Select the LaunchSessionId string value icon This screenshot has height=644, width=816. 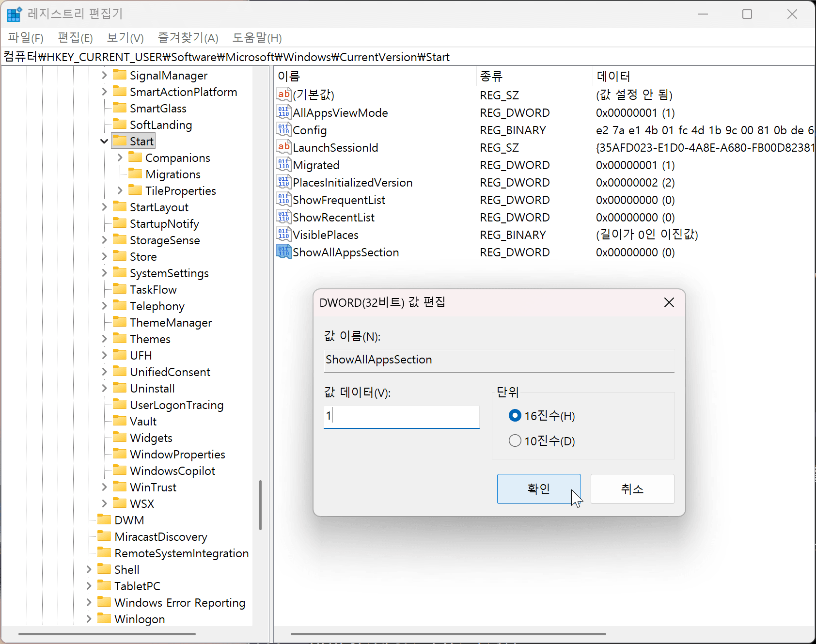pos(284,147)
